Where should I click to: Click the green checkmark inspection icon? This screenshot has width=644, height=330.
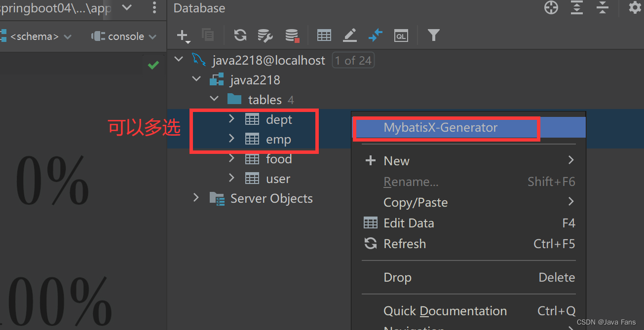pos(153,65)
